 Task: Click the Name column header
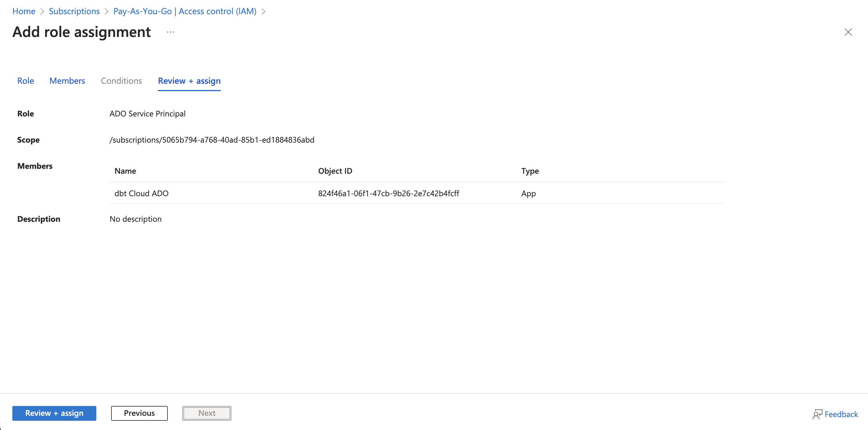[125, 171]
